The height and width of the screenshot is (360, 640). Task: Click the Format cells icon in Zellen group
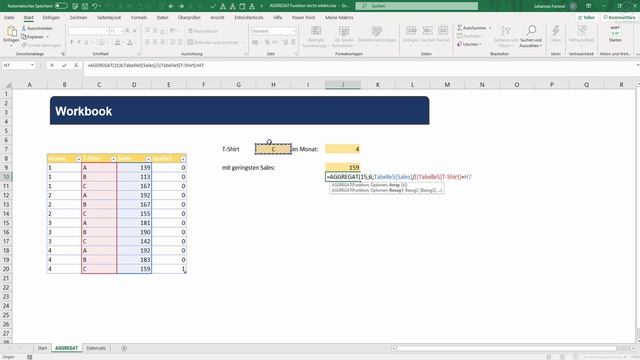point(443,31)
